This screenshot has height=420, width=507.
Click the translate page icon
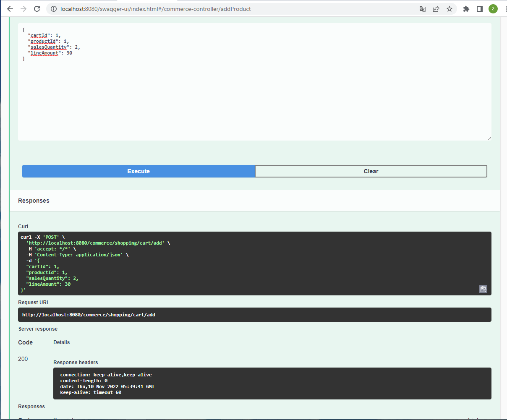tap(423, 9)
